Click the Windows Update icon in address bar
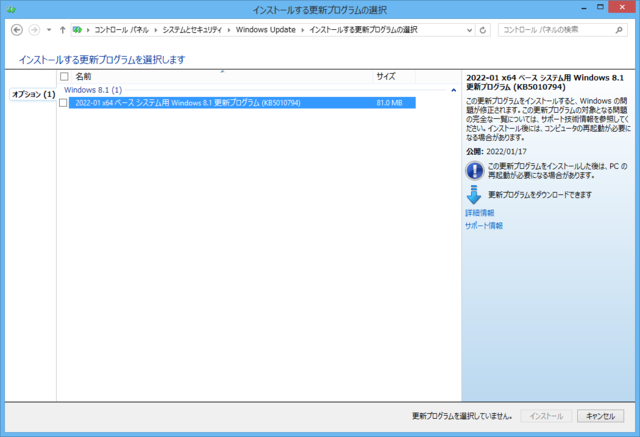640x437 pixels. [x=77, y=30]
